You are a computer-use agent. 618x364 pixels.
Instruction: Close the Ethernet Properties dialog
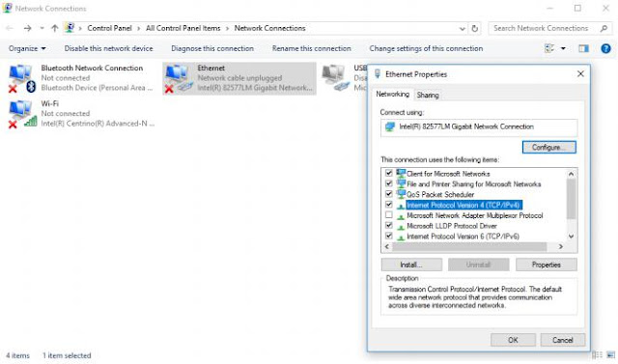(x=580, y=73)
